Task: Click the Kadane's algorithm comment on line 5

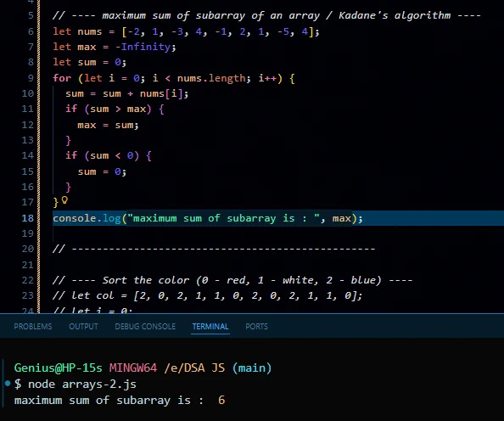Action: pyautogui.click(x=266, y=15)
